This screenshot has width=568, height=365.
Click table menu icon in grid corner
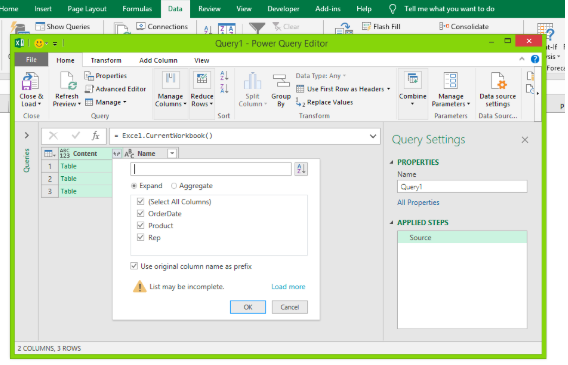(x=50, y=154)
